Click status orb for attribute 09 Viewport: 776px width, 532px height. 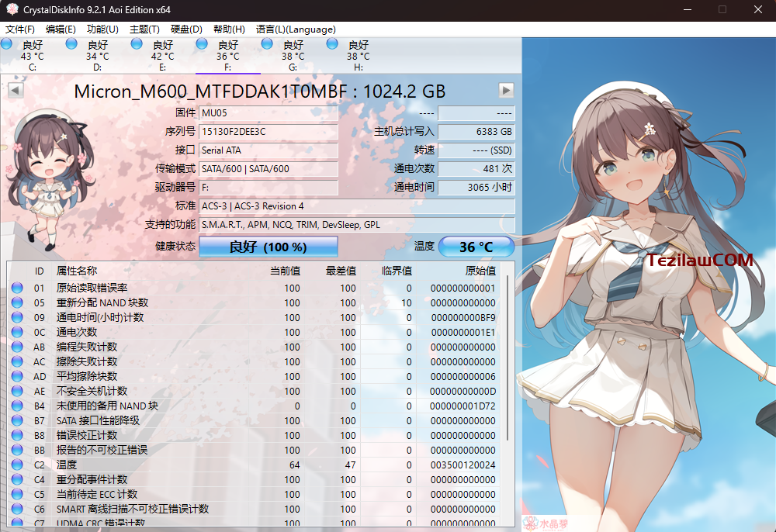point(17,317)
